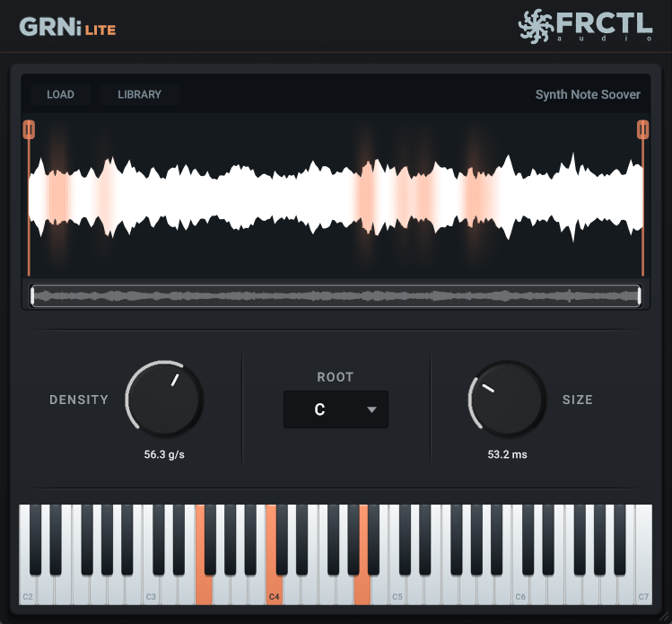
Task: Play the C7 piano key
Action: click(643, 591)
